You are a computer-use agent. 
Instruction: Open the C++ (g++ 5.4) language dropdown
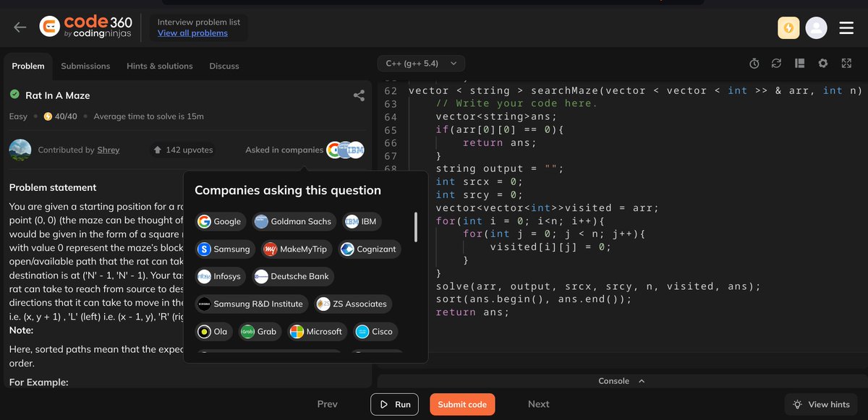[x=421, y=64]
